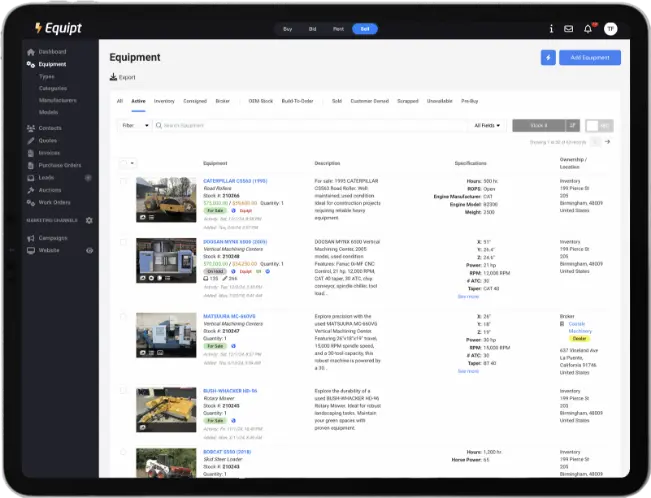Open the Filter dropdown
This screenshot has width=651, height=498.
point(135,125)
